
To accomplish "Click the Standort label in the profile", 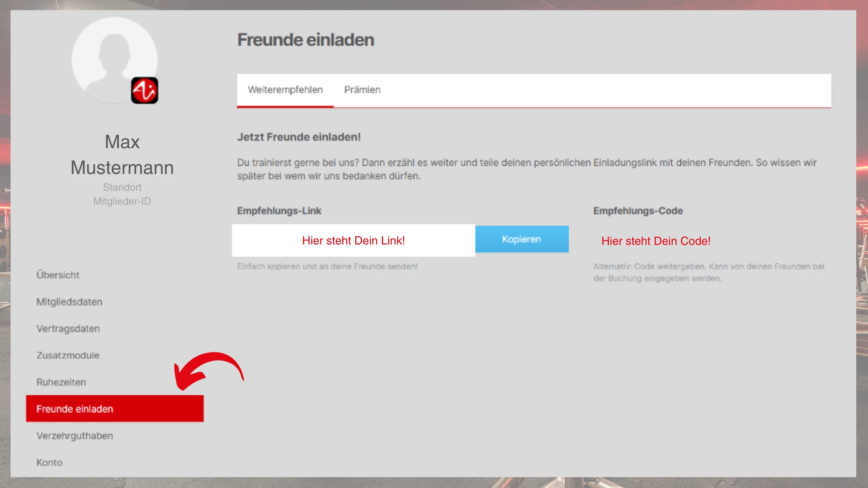I will click(x=122, y=187).
